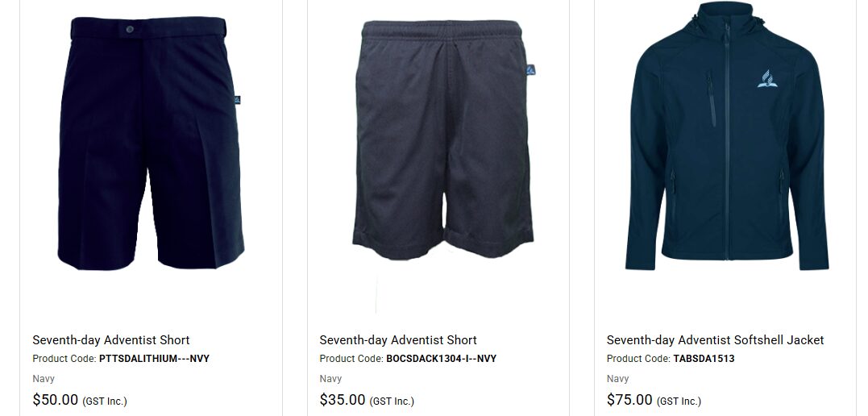Screen dimensions: 868x416
Task: Click the waistband button on the navy shorts
Action: coord(130,29)
